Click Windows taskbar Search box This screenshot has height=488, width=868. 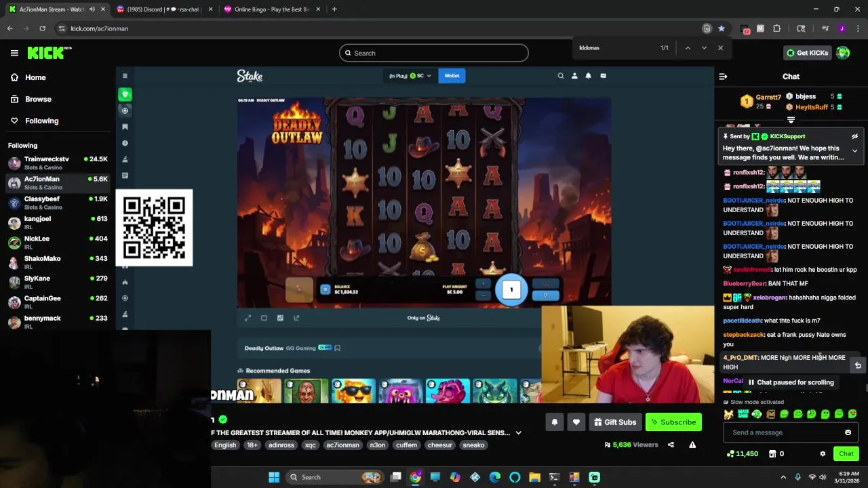coord(336,477)
